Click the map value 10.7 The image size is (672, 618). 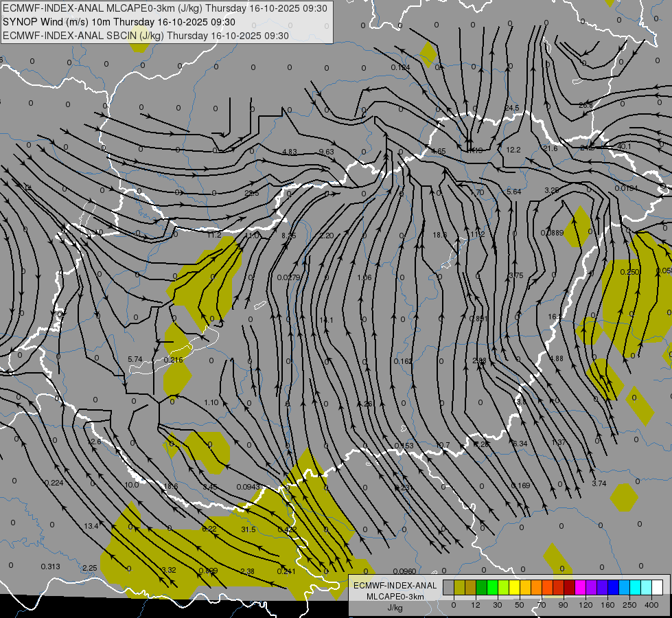(x=443, y=445)
